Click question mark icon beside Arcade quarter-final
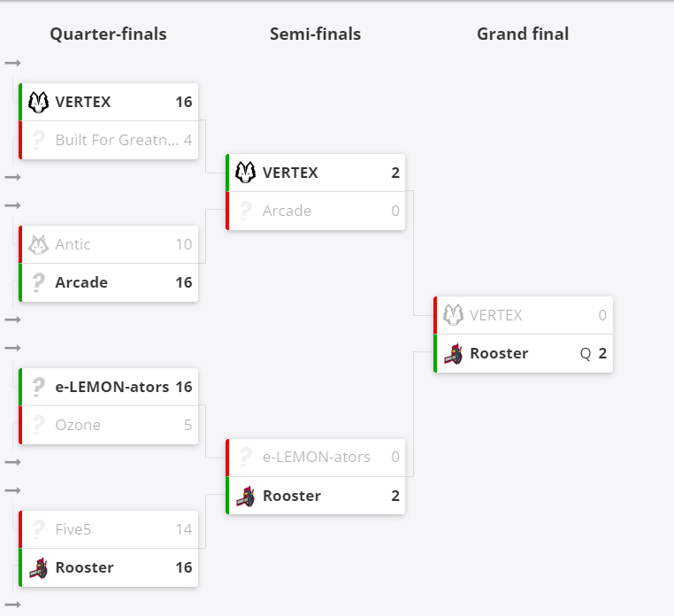This screenshot has width=674, height=616. pos(38,282)
